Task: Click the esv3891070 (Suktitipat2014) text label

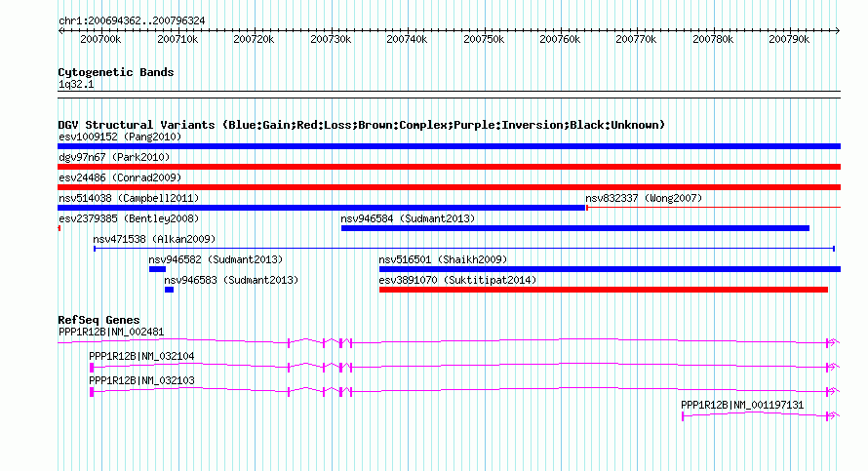Action: (457, 280)
